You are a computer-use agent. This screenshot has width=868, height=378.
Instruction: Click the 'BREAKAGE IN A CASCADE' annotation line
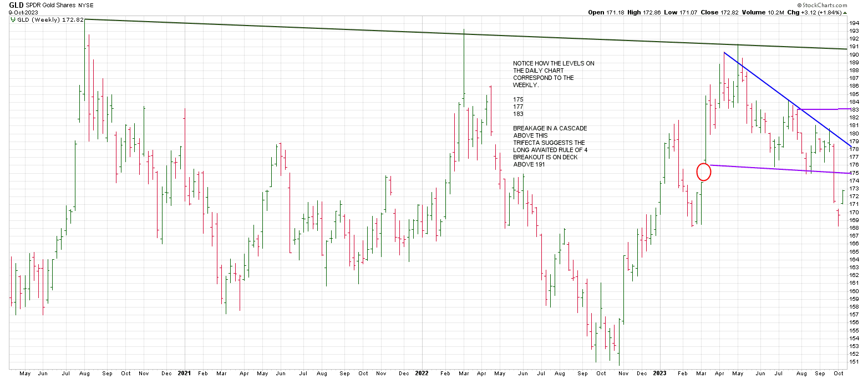[x=550, y=128]
